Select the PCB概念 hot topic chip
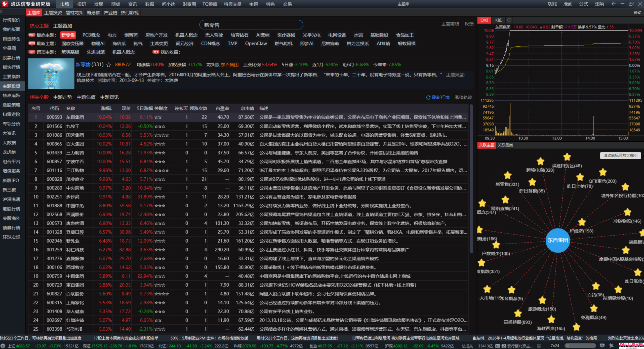The width and height of the screenshot is (644, 349). click(91, 35)
